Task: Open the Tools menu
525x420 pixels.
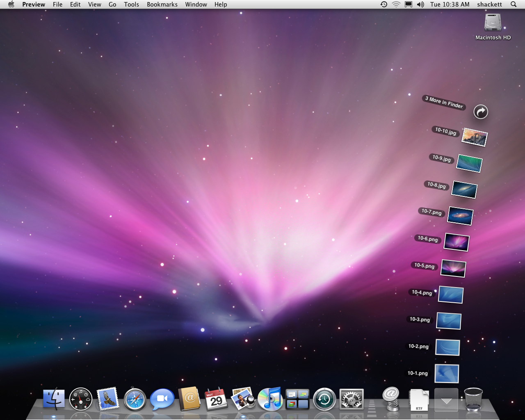Action: [x=131, y=5]
